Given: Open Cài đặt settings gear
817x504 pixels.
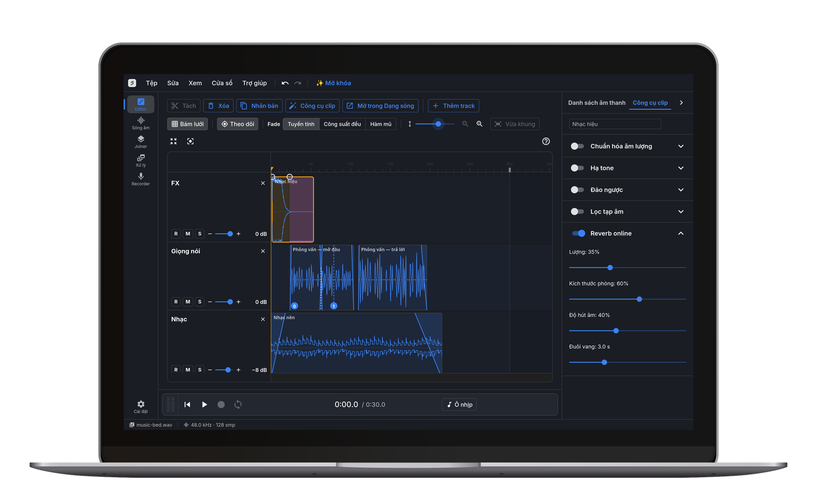Looking at the screenshot, I should point(140,407).
